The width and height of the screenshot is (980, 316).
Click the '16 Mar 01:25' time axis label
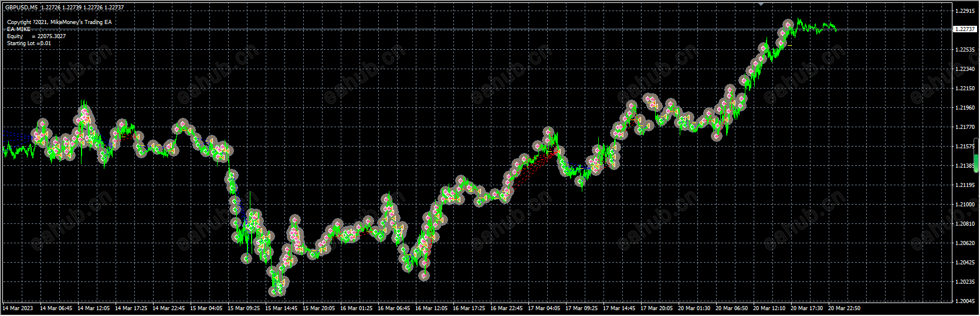(357, 308)
